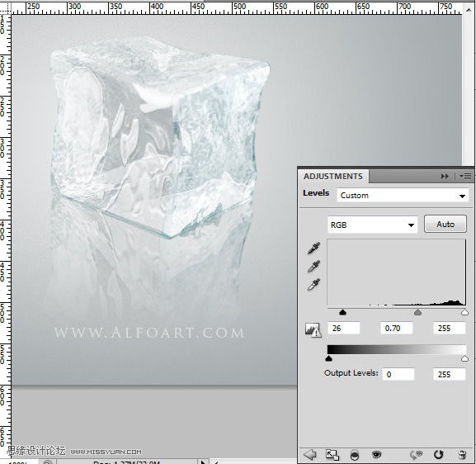Click vertical scrollbar up arrow
Viewport: 476px width, 464px height.
469,10
